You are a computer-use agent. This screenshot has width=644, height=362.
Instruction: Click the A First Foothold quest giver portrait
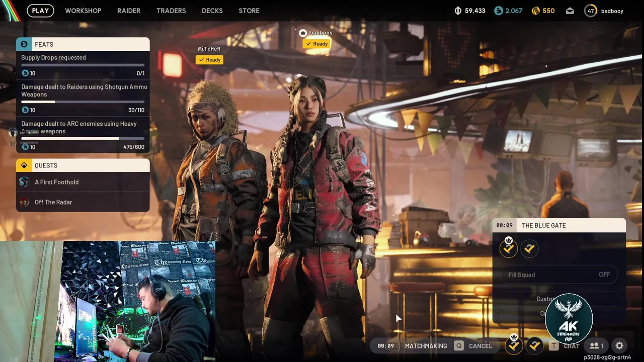tap(24, 182)
